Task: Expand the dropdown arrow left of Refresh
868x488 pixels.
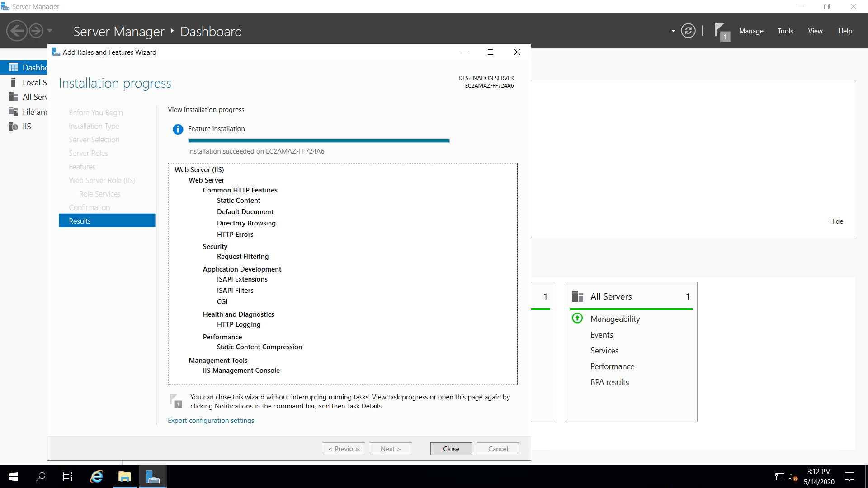Action: click(x=673, y=31)
